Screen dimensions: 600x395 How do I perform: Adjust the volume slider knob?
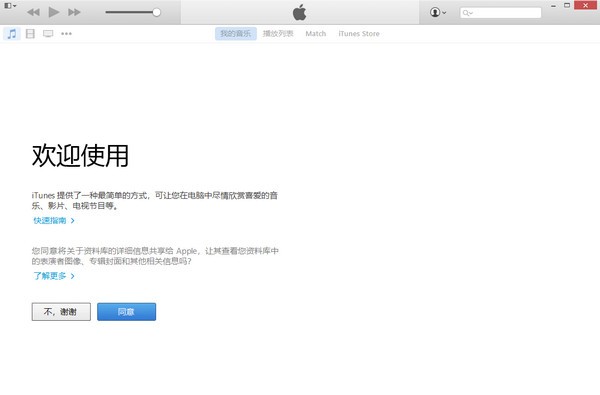pos(157,12)
